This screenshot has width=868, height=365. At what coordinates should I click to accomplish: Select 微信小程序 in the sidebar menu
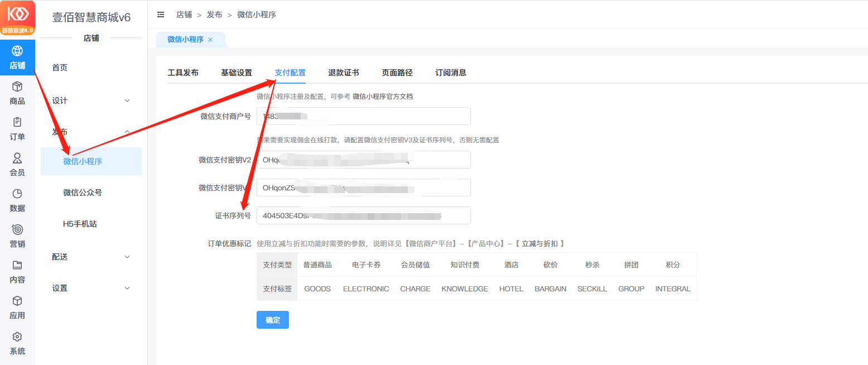[91, 161]
